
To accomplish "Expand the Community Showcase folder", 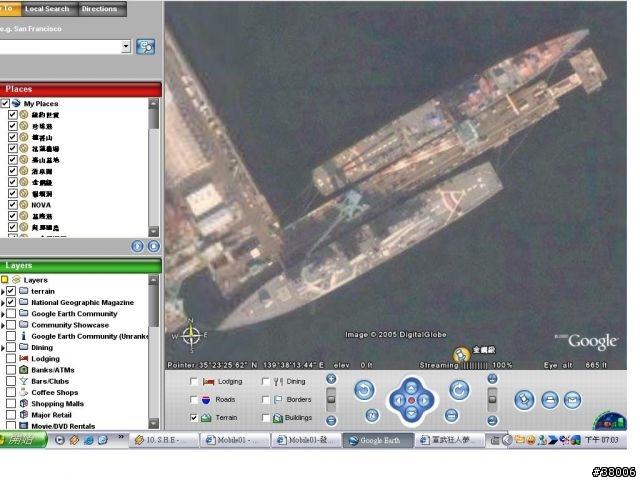I will point(3,325).
